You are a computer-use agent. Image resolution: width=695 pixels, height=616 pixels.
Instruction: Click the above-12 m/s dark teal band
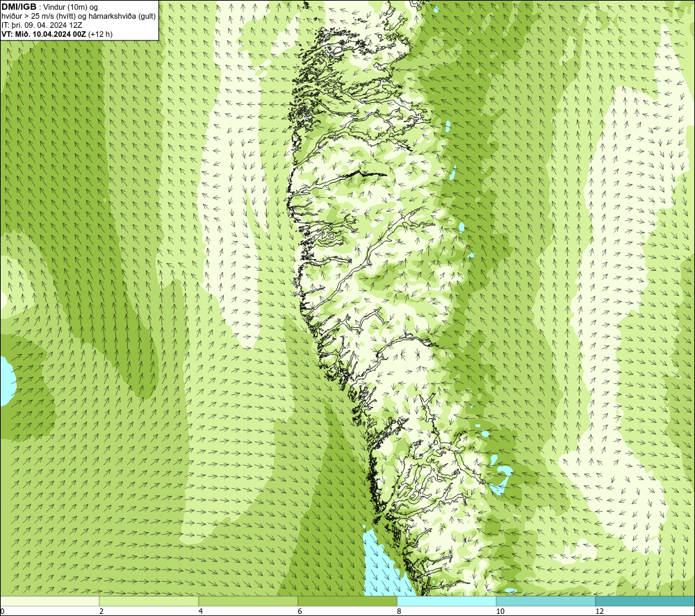646,601
